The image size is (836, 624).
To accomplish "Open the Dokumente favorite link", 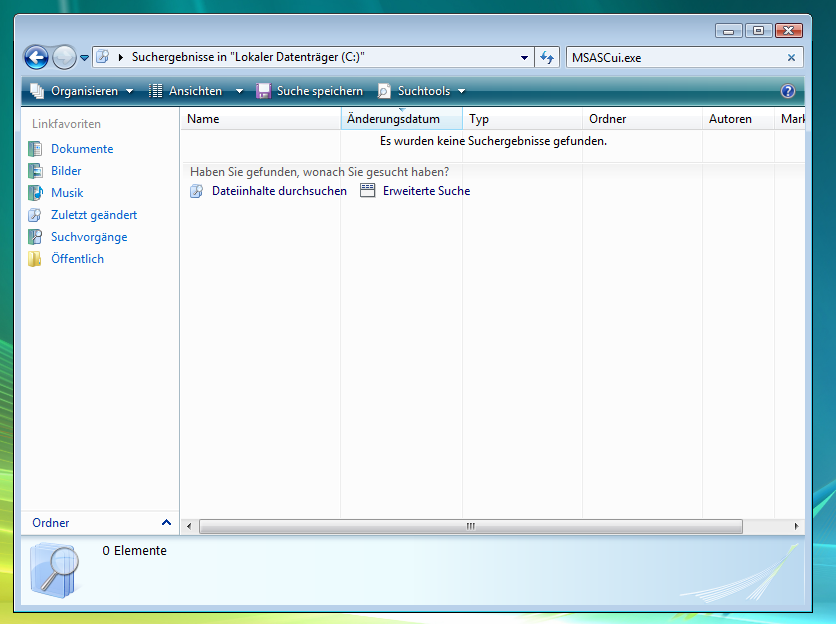I will (82, 149).
